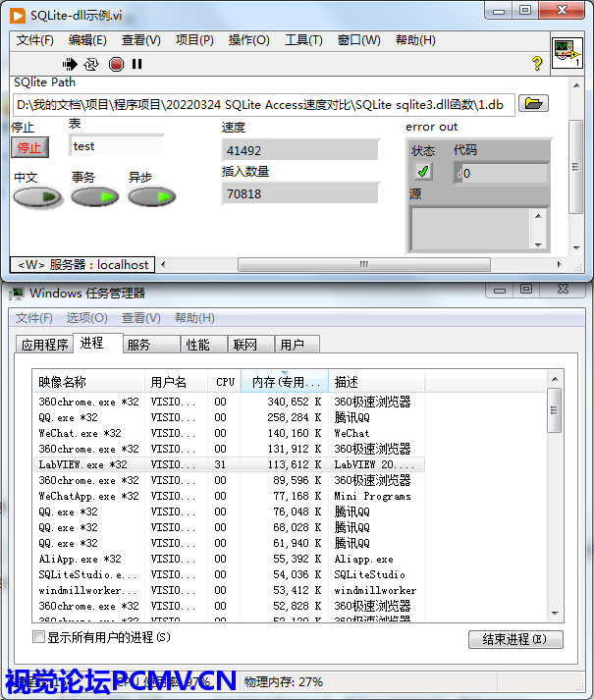Click the VI connector icon at top right
Image resolution: width=594 pixels, height=700 pixels.
coord(567,54)
